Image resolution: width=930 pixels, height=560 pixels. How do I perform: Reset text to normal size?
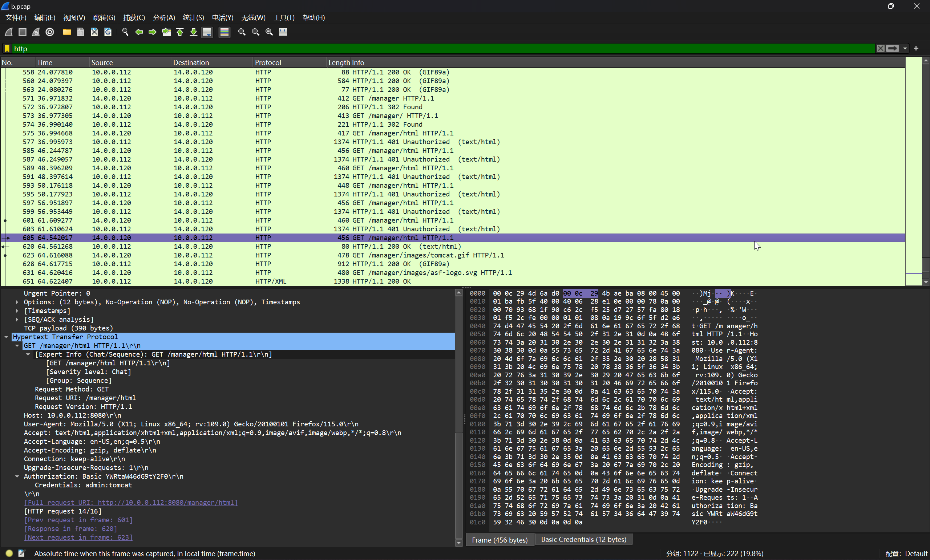pos(269,32)
